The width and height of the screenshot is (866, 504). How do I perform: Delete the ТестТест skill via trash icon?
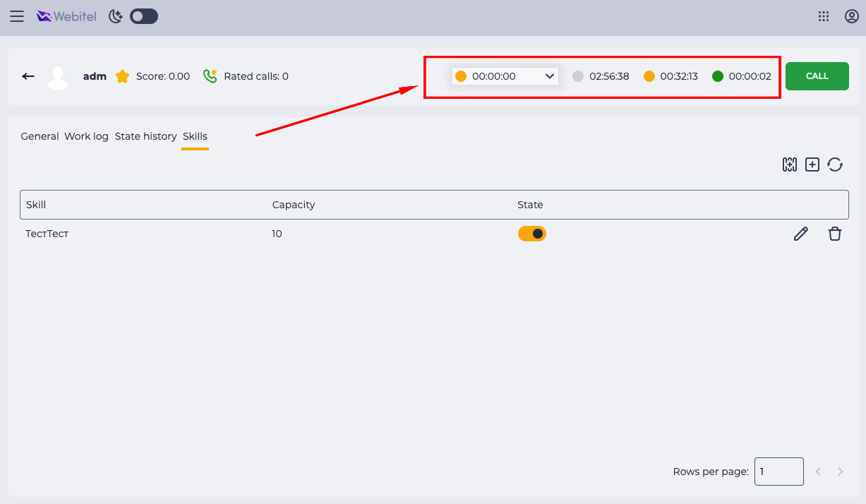835,234
